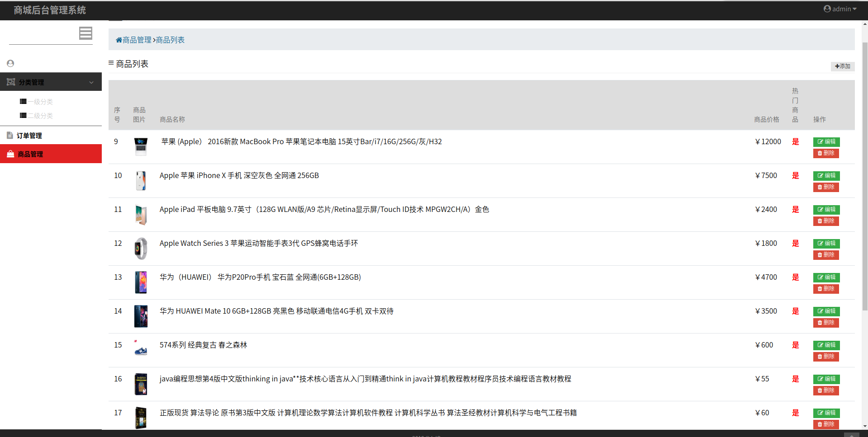Click the Apple iPad product thumbnail
This screenshot has width=868, height=437.
click(141, 215)
